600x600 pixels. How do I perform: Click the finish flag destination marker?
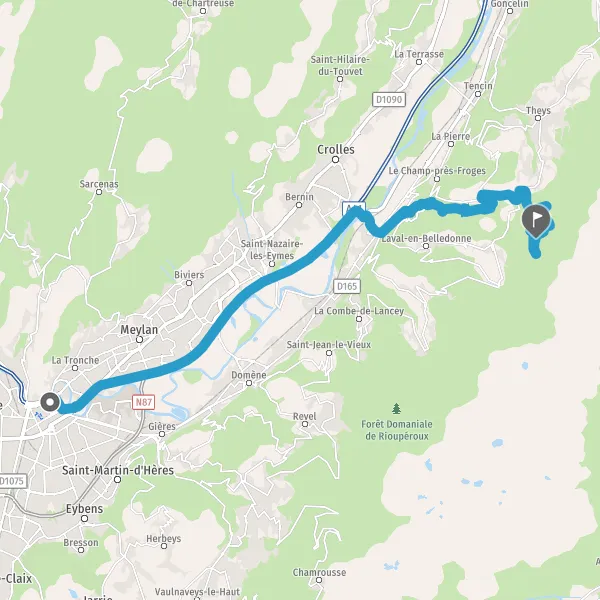point(536,220)
